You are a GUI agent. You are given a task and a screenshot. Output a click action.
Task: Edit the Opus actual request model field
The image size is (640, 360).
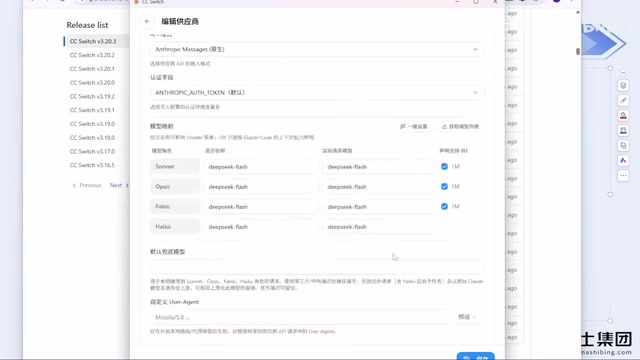pos(380,187)
